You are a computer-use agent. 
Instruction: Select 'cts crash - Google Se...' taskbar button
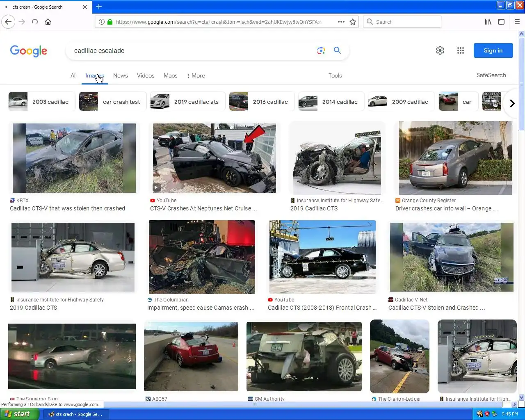tap(76, 414)
